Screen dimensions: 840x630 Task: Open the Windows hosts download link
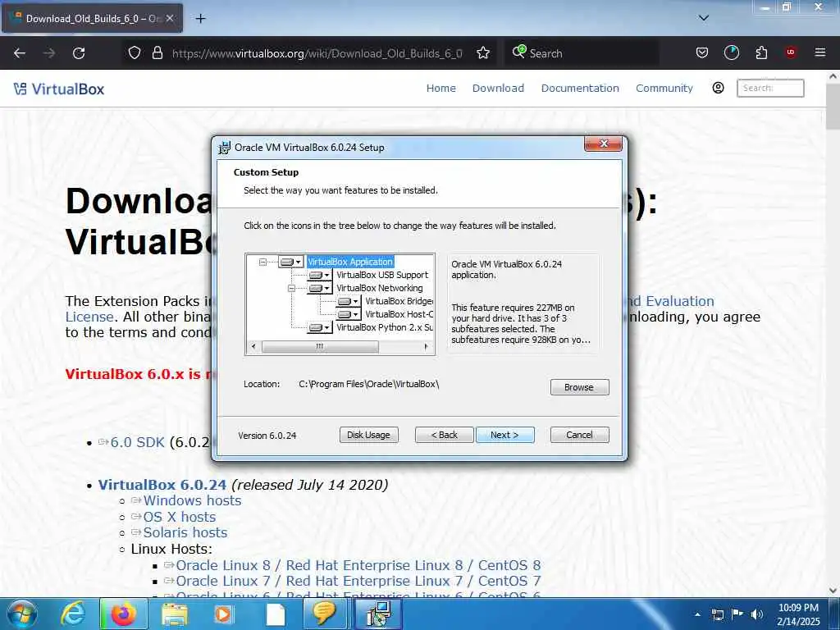pos(192,500)
